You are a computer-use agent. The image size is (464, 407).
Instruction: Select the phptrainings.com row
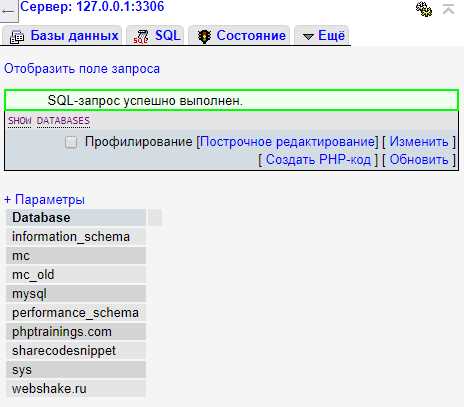click(x=76, y=332)
